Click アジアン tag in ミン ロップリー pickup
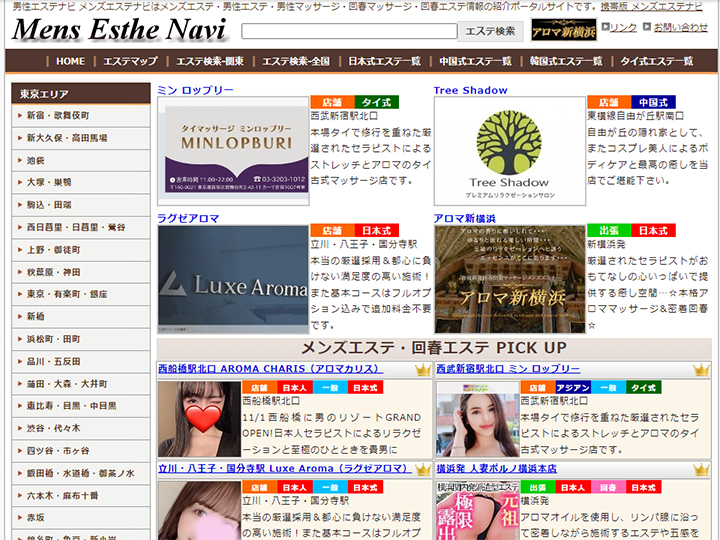The height and width of the screenshot is (540, 720). (573, 388)
